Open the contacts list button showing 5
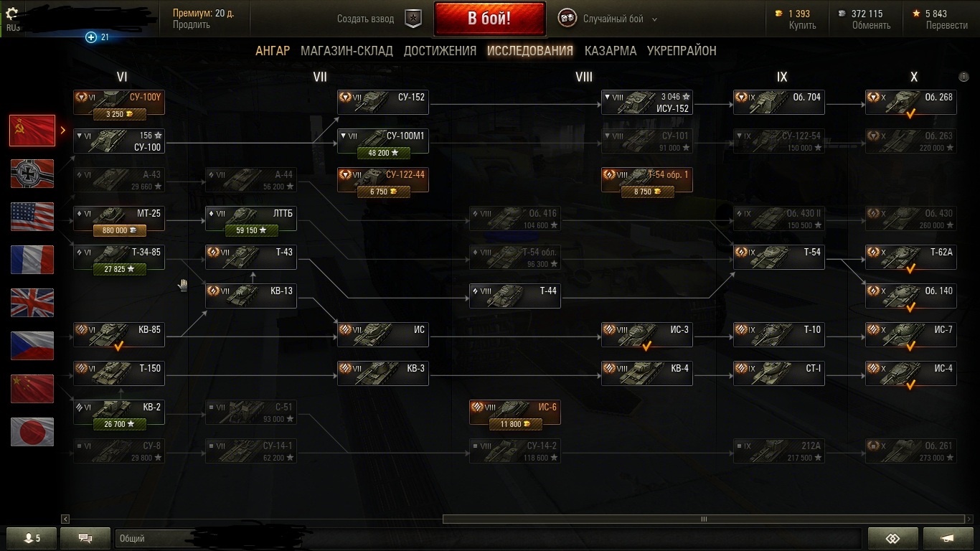Viewport: 980px width, 551px height. click(x=32, y=538)
